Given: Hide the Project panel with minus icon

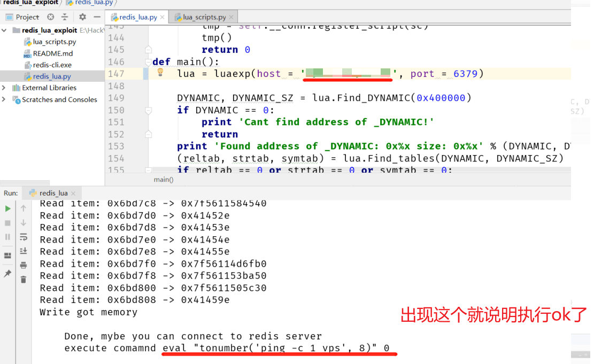Looking at the screenshot, I should (97, 17).
